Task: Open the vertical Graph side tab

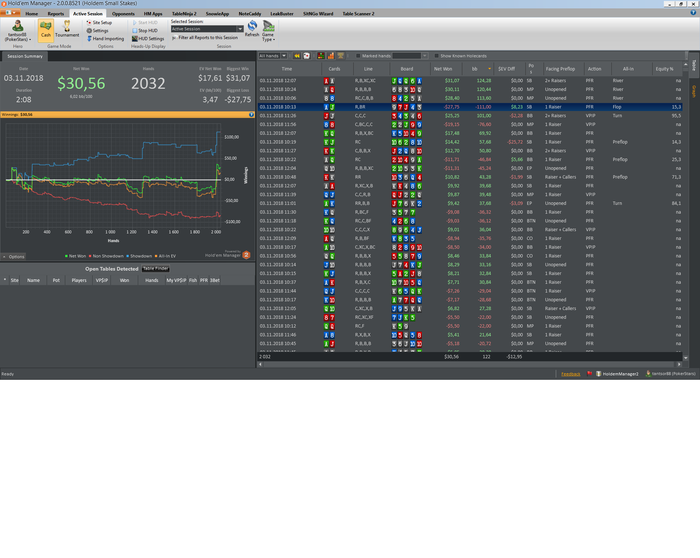Action: [x=694, y=91]
